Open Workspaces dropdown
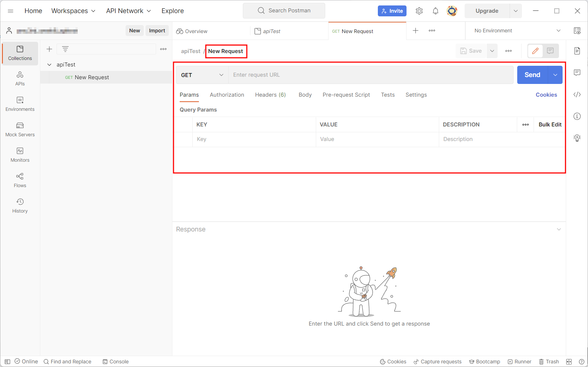This screenshot has height=367, width=588. (73, 11)
